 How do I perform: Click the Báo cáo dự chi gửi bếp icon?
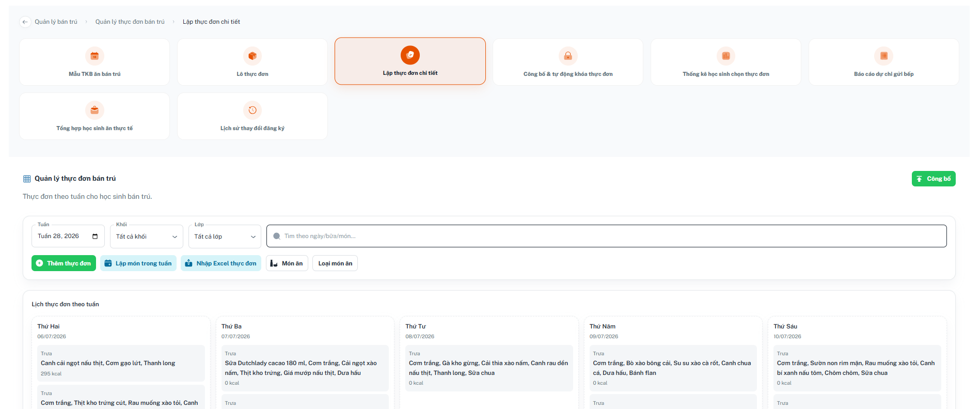(x=884, y=56)
